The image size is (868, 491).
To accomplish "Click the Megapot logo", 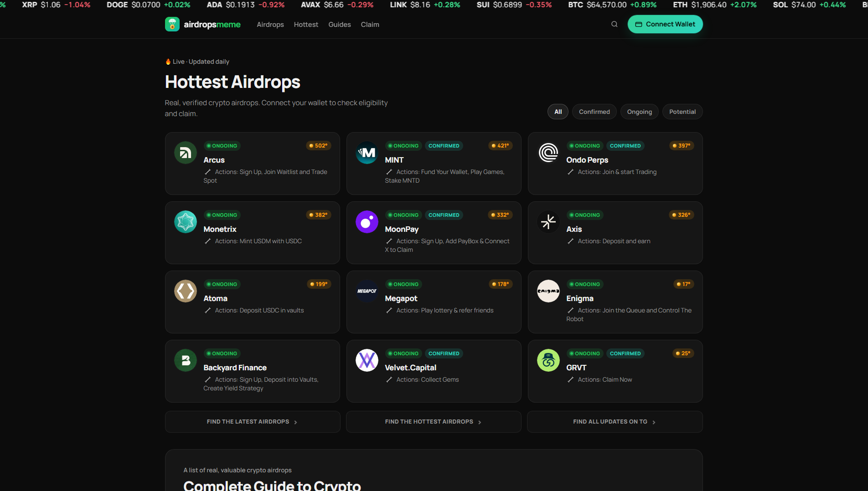I will 367,291.
